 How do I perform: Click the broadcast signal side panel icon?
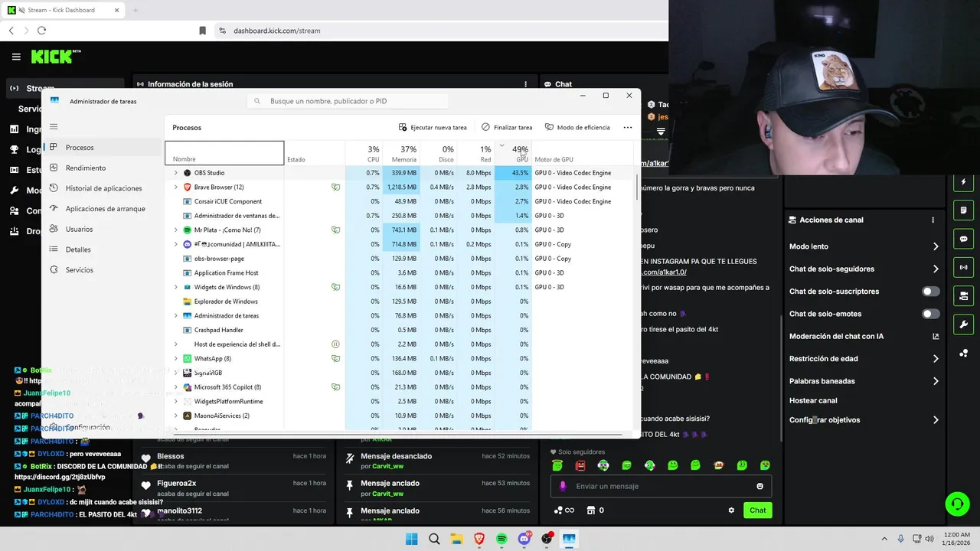[x=963, y=267]
